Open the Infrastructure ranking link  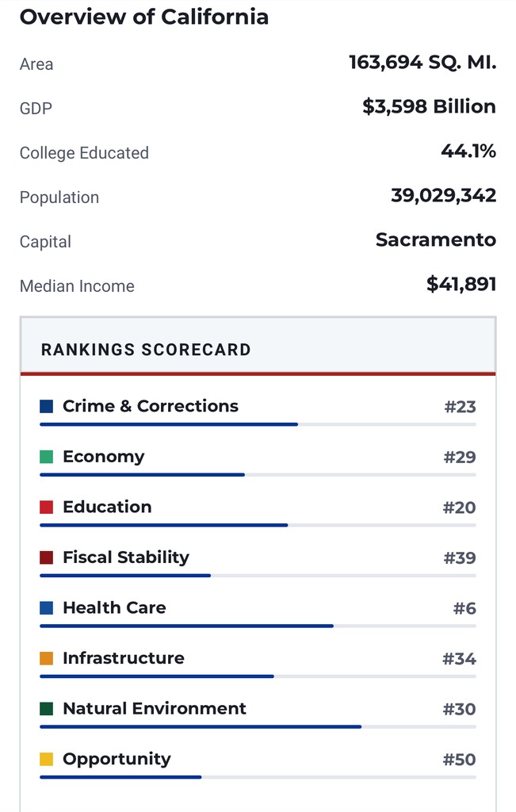tap(124, 658)
